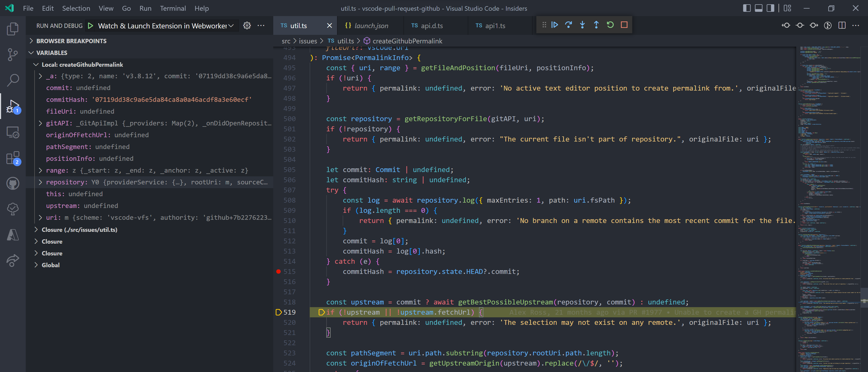868x372 pixels.
Task: Open the GitHub view in the activity bar
Action: [13, 183]
